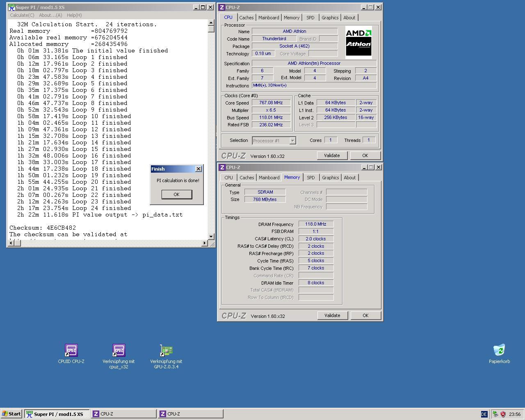Click the Specification field AMD Athlon(tm) Processor

pyautogui.click(x=314, y=63)
